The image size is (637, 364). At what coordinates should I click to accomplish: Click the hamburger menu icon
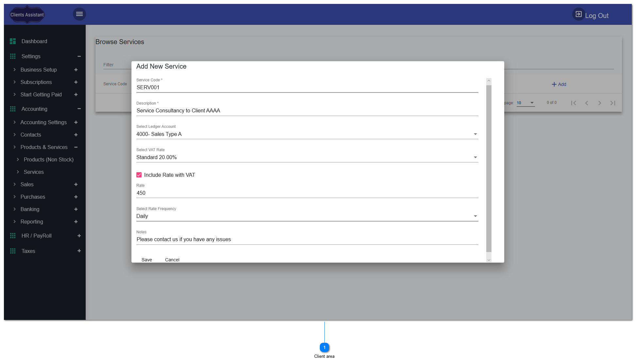tap(79, 14)
